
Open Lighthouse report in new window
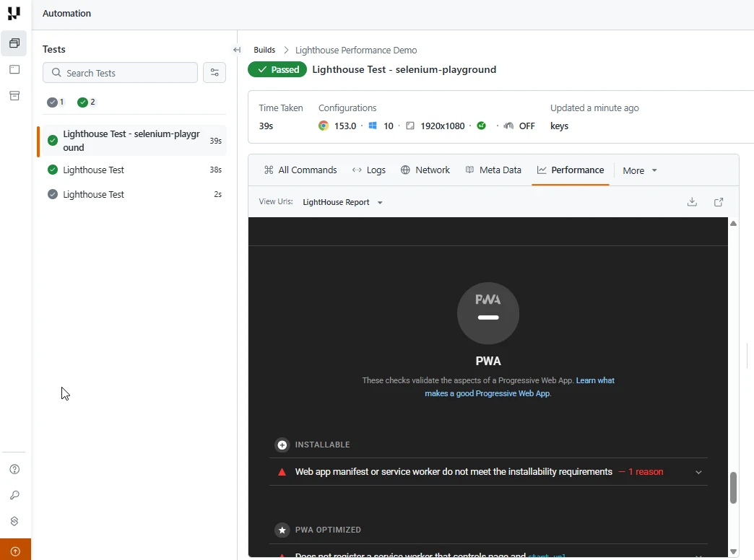pyautogui.click(x=719, y=202)
